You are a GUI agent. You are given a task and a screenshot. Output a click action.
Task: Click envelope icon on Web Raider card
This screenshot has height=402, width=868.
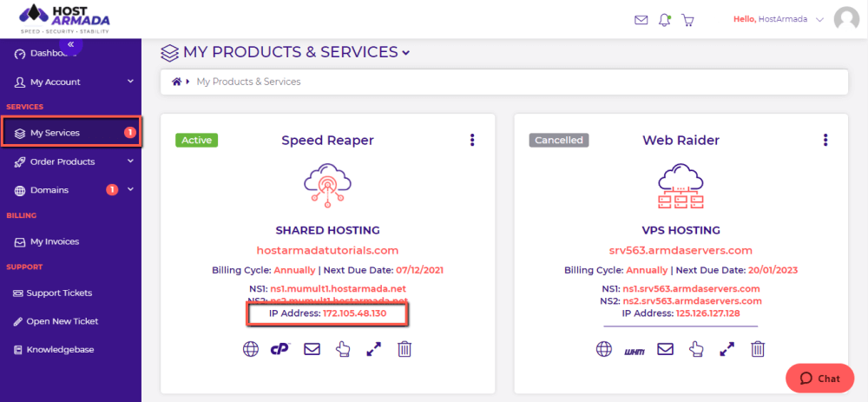(x=665, y=349)
